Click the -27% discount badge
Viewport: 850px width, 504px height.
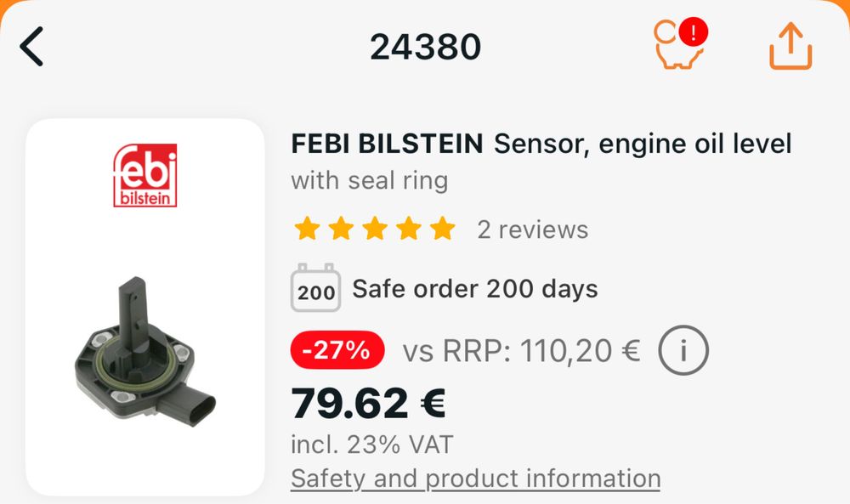click(x=337, y=349)
